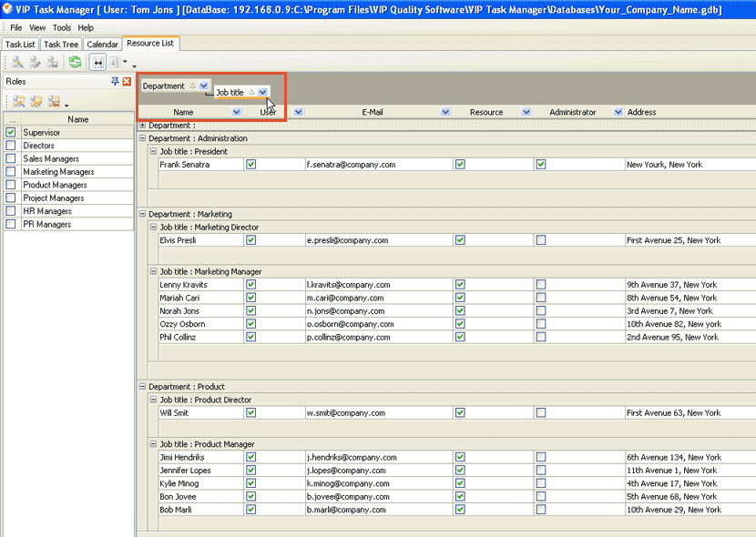
Task: Open the Tools menu
Action: point(62,28)
